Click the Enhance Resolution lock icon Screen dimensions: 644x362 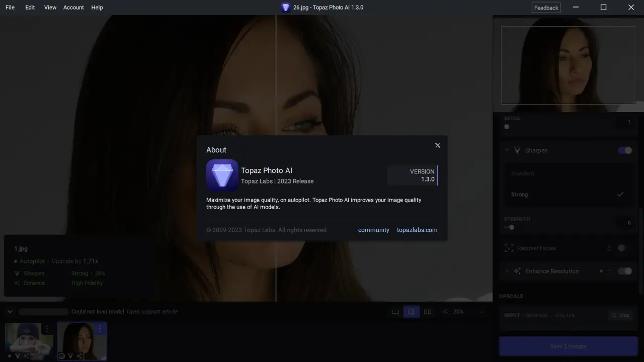pos(609,271)
